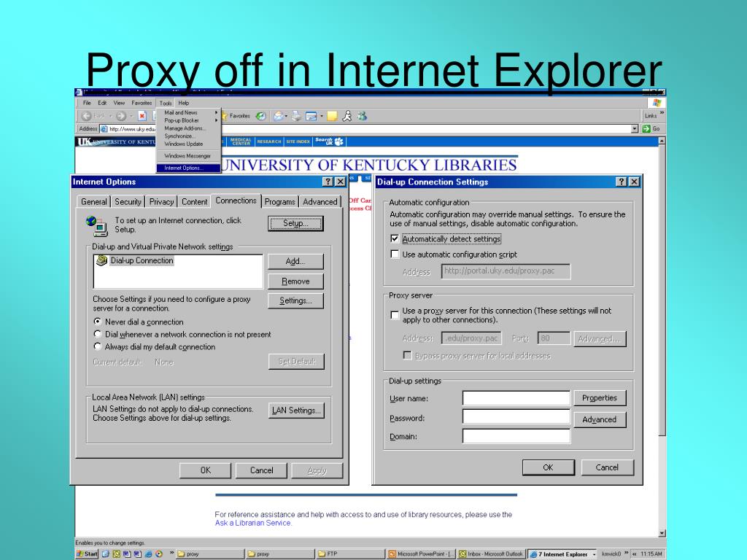The height and width of the screenshot is (560, 747).
Task: Click the Settings... button
Action: (x=295, y=300)
